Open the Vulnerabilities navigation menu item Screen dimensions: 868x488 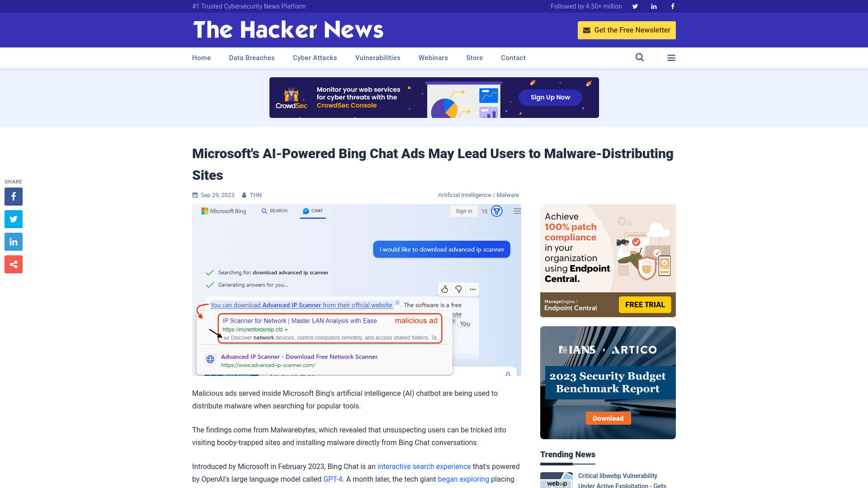[377, 57]
